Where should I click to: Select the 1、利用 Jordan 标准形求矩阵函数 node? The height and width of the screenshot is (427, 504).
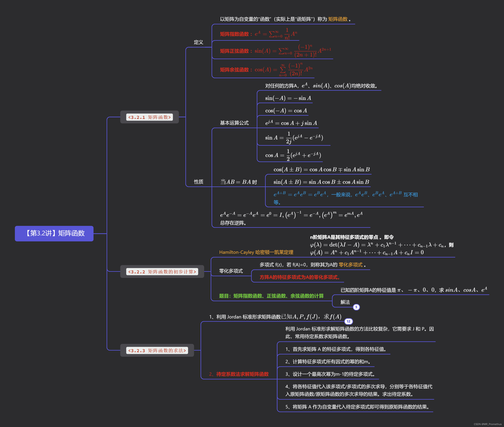coord(275,317)
